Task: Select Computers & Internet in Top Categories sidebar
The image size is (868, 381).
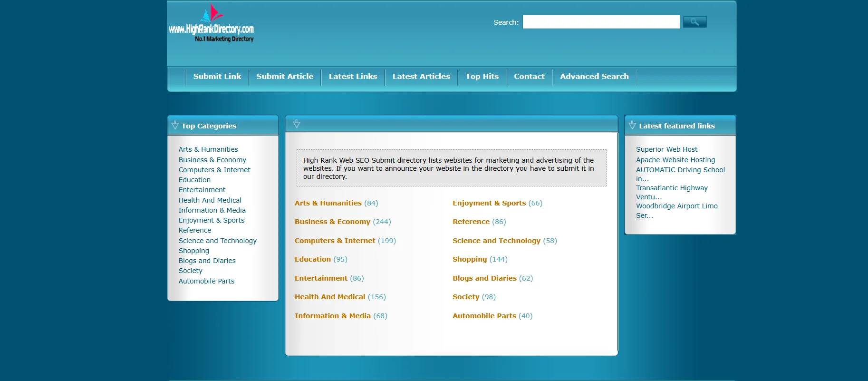Action: click(x=214, y=170)
